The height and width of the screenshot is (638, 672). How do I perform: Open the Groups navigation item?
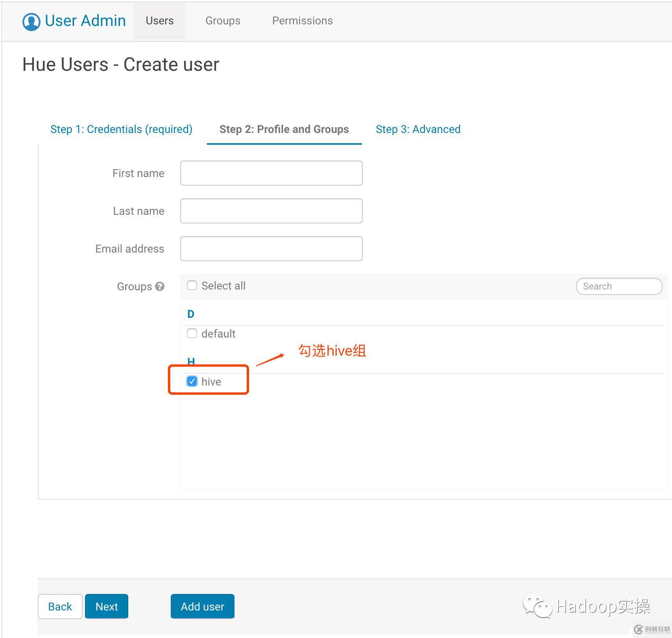coord(223,21)
